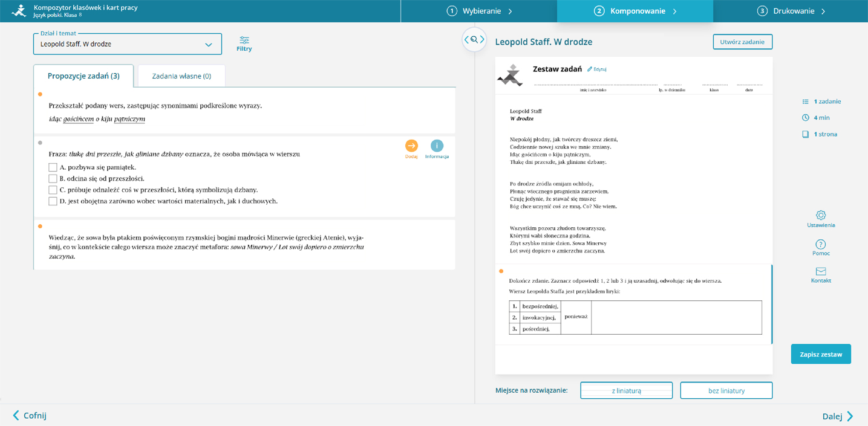Check answer D. jest obojętna
Screen dimensions: 868x426
click(53, 201)
